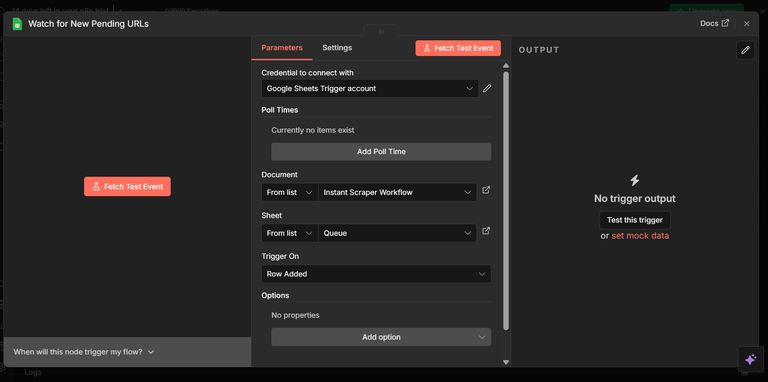The height and width of the screenshot is (382, 768).
Task: Click the 'Watch for New Pending URLs' title
Action: 88,24
